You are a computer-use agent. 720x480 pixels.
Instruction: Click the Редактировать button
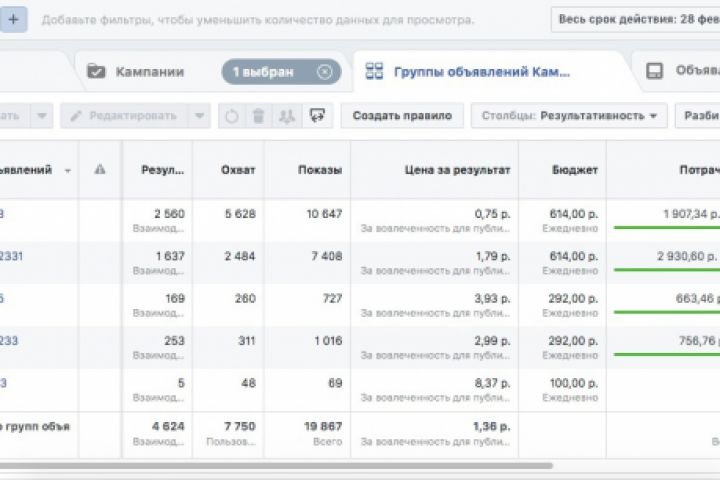(x=124, y=116)
